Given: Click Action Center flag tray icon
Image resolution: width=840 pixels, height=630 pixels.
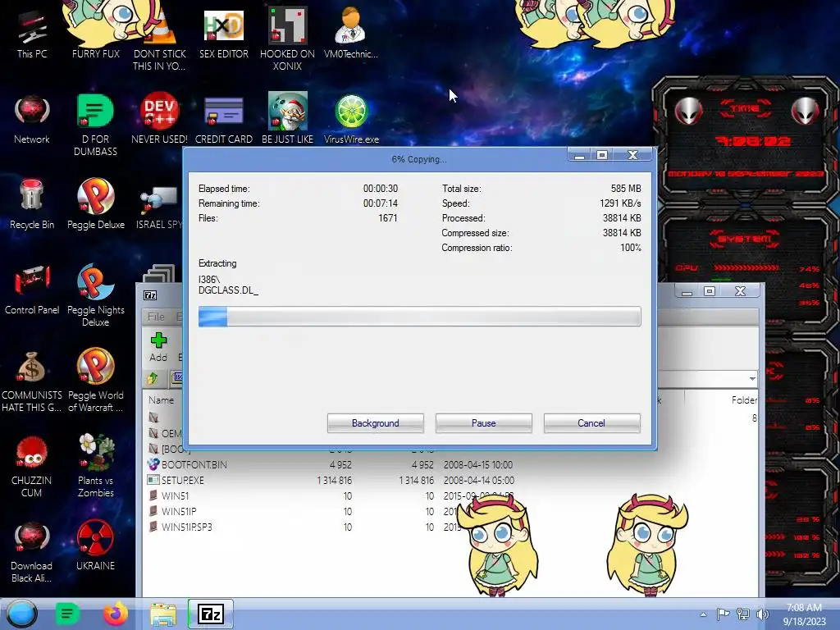Looking at the screenshot, I should click(723, 614).
